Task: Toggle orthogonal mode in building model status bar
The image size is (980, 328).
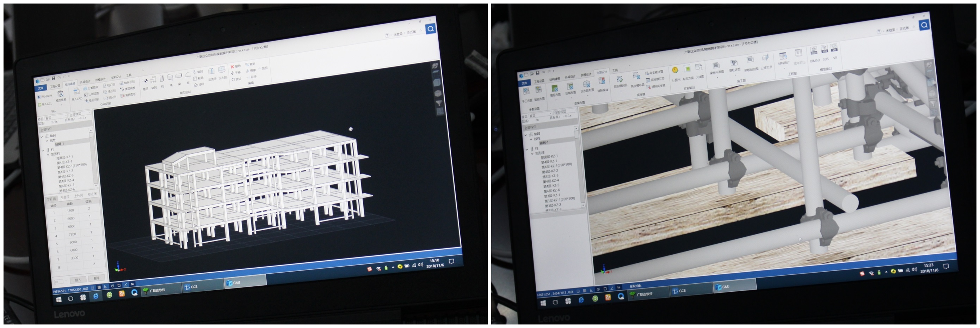Action: [x=106, y=286]
